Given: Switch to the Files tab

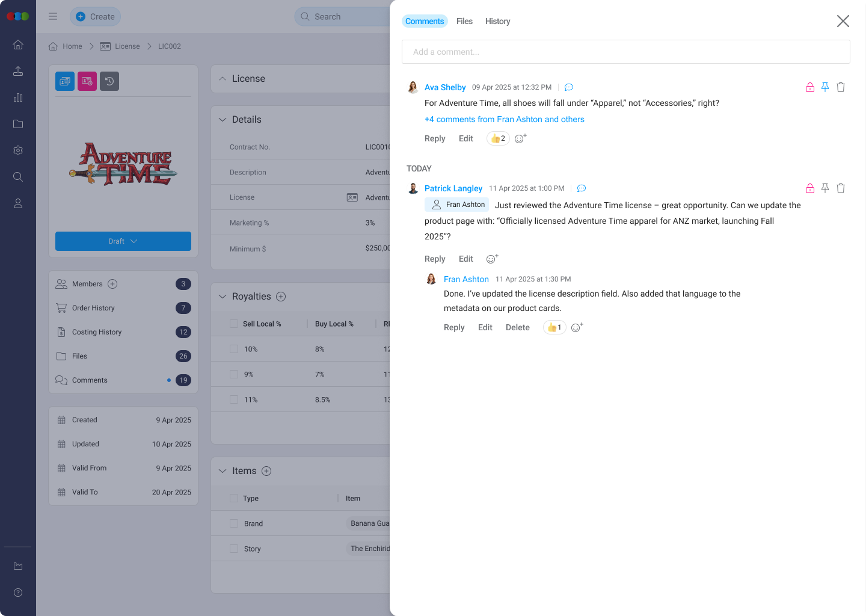Looking at the screenshot, I should coord(464,21).
